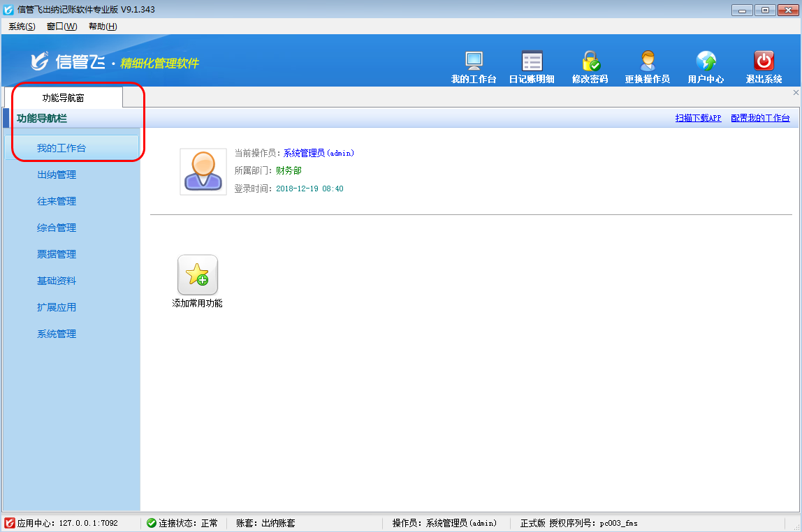Expand 出纳管理 in navigation sidebar
Viewport: 802px width, 532px height.
click(57, 175)
